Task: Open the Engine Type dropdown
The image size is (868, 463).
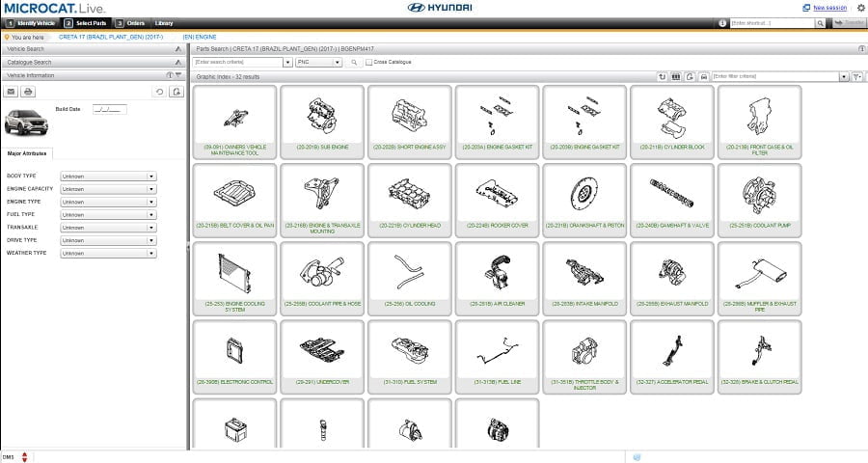Action: [x=108, y=202]
